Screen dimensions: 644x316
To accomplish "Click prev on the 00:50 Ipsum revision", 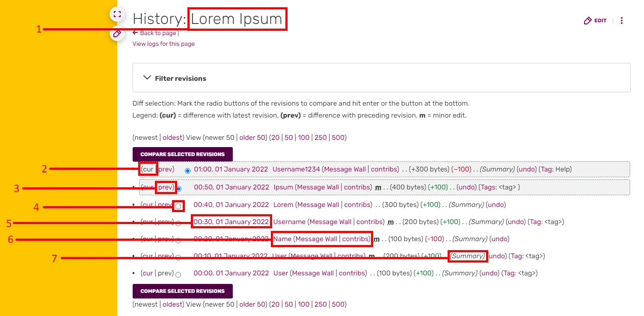I will (x=166, y=187).
